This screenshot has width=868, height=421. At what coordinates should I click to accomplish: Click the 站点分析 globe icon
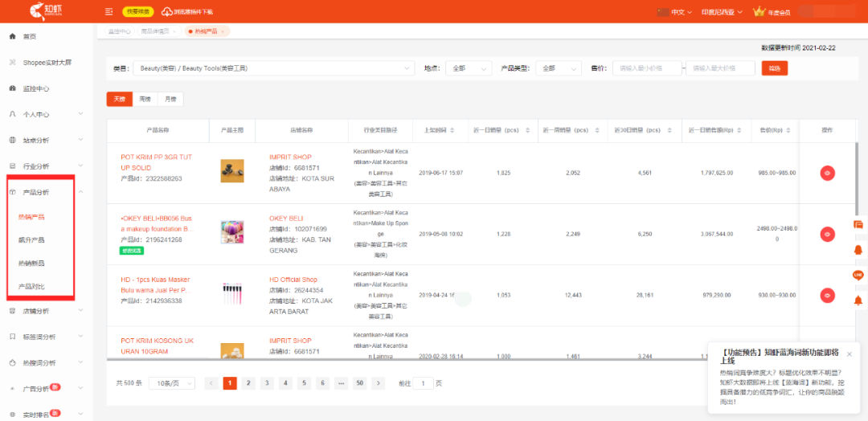click(13, 141)
